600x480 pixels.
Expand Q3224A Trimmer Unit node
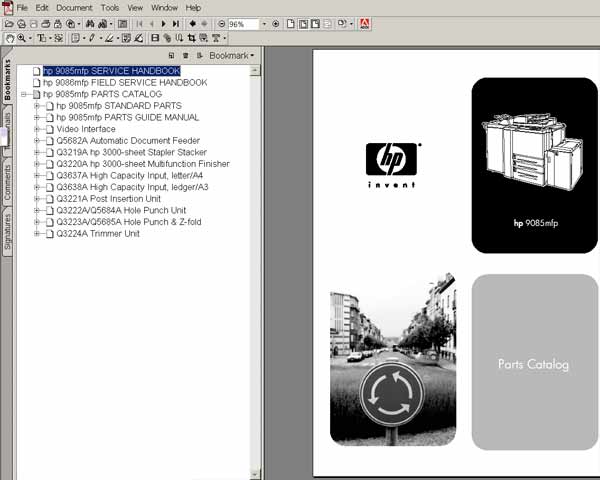click(37, 233)
